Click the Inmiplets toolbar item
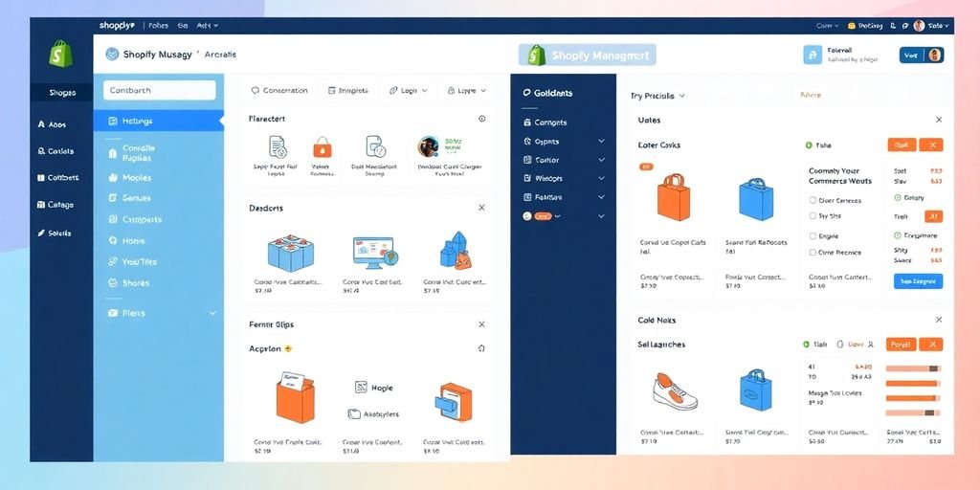The height and width of the screenshot is (490, 980). click(348, 91)
